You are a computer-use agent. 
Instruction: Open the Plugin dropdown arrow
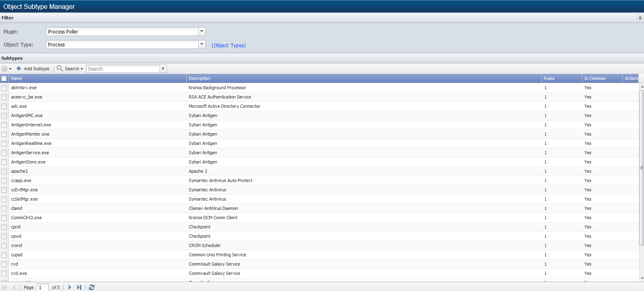(x=202, y=31)
